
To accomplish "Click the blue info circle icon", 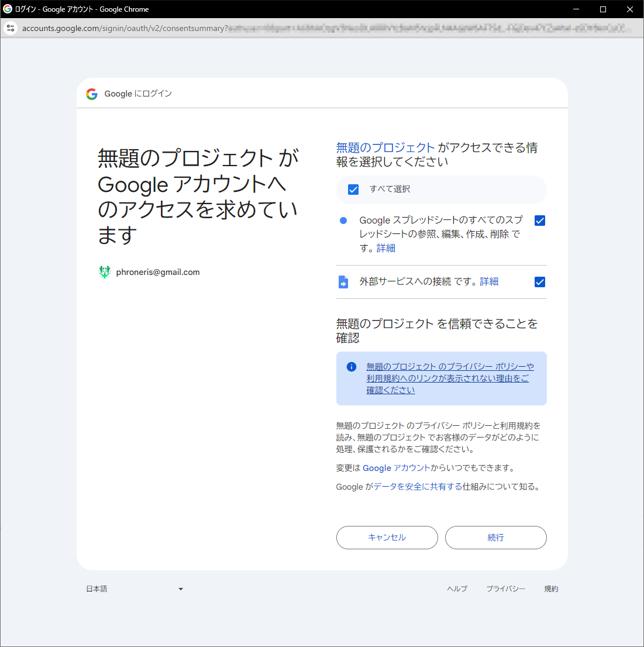I will click(x=352, y=367).
